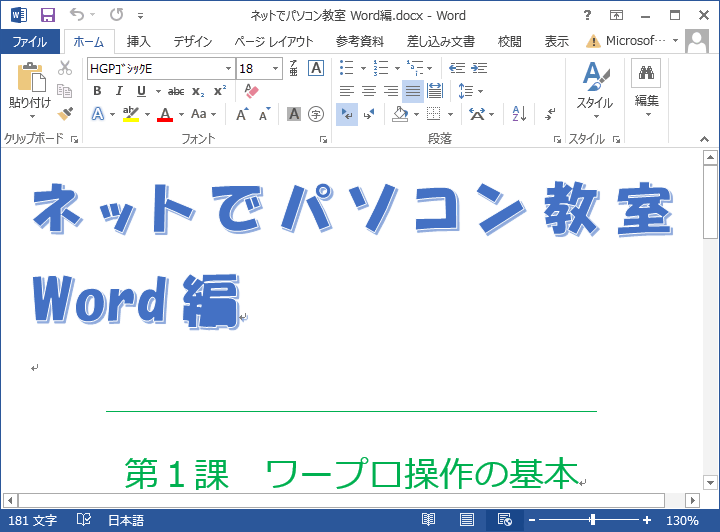Viewport: 720px width, 532px height.
Task: Click the 130% zoom level
Action: pos(682,520)
